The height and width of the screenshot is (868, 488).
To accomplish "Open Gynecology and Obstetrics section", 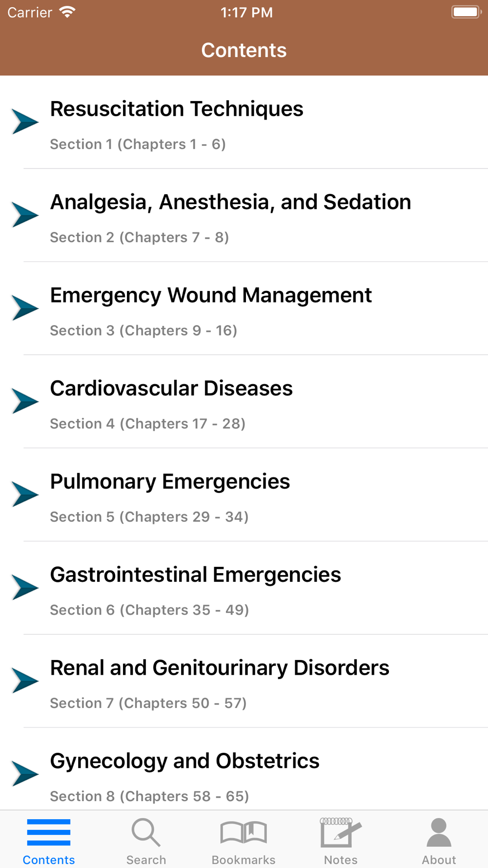I will point(184,761).
